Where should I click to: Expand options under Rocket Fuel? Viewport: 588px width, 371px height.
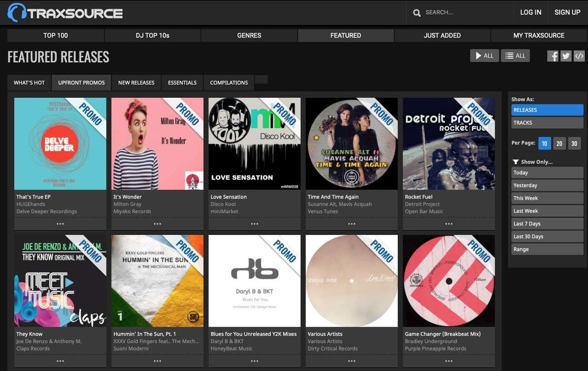click(449, 224)
